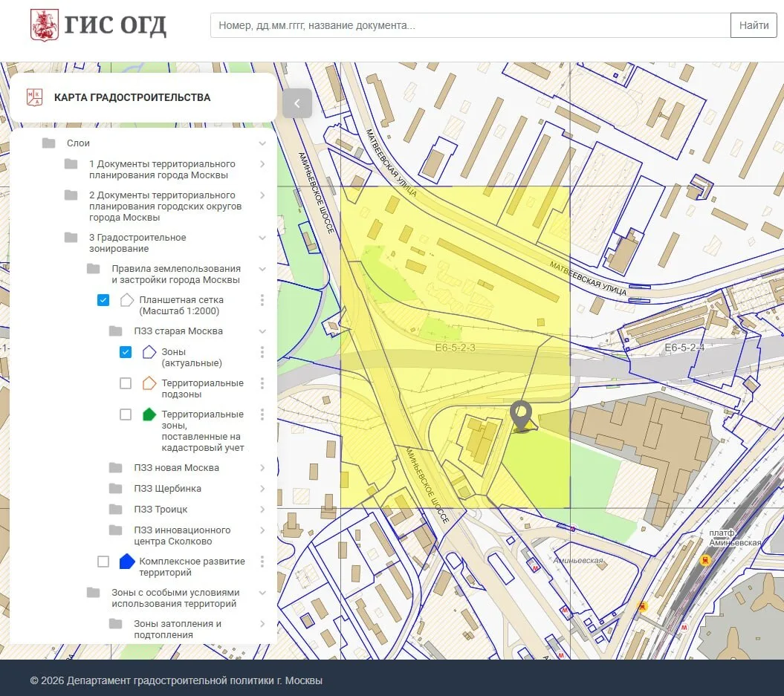The width and height of the screenshot is (784, 696).
Task: Enable territorial zones on cadastral register layer
Action: click(126, 414)
